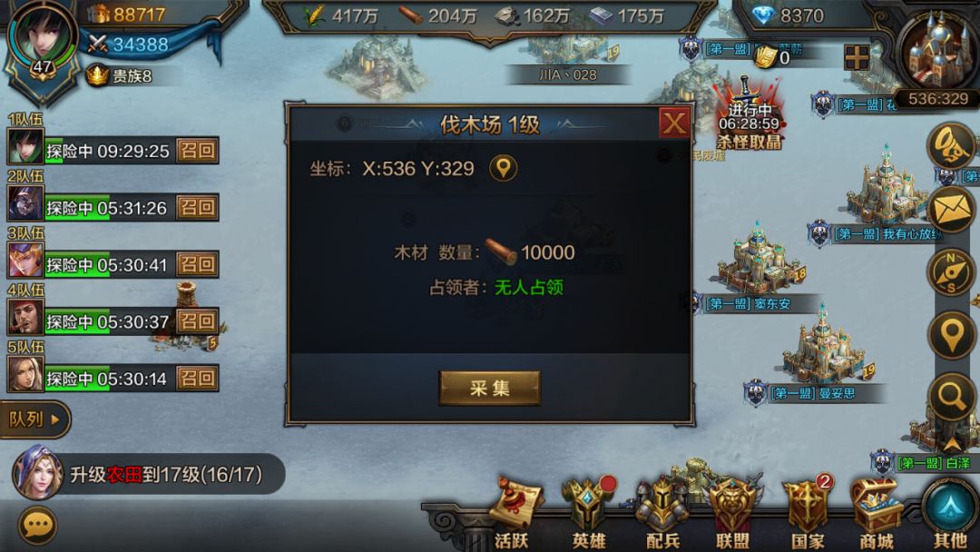Open the compass navigation icon
Viewport: 980px width, 552px height.
(951, 272)
